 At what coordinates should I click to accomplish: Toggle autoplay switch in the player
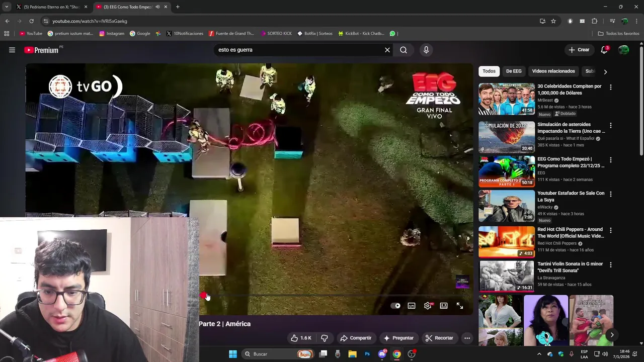point(395,306)
